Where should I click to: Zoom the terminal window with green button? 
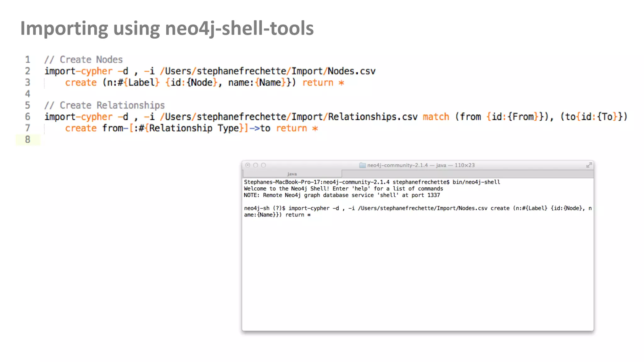[264, 165]
